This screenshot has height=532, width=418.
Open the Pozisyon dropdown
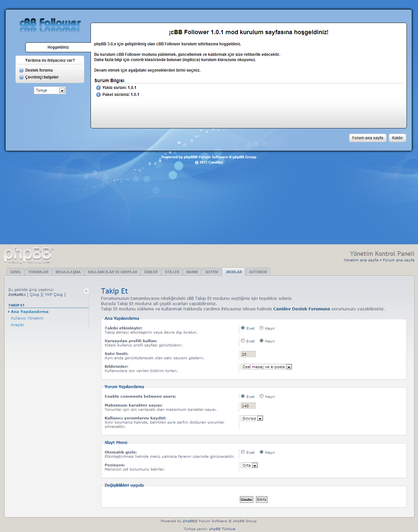click(x=249, y=465)
